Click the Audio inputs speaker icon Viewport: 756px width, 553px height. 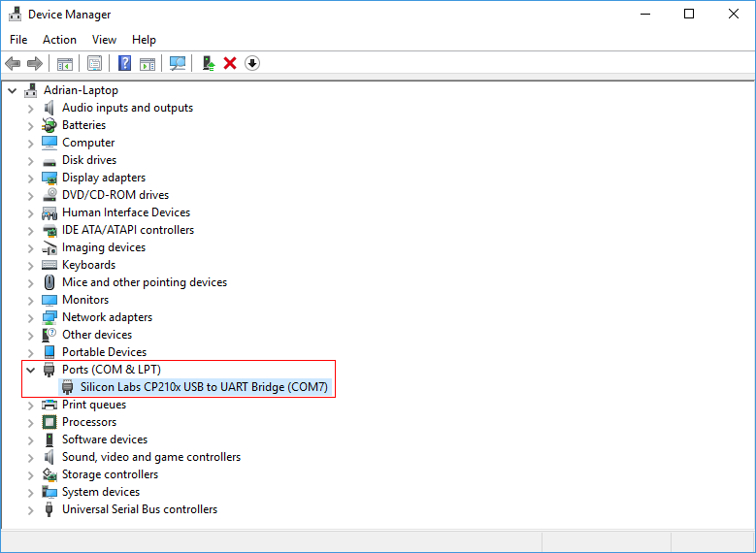pos(49,108)
